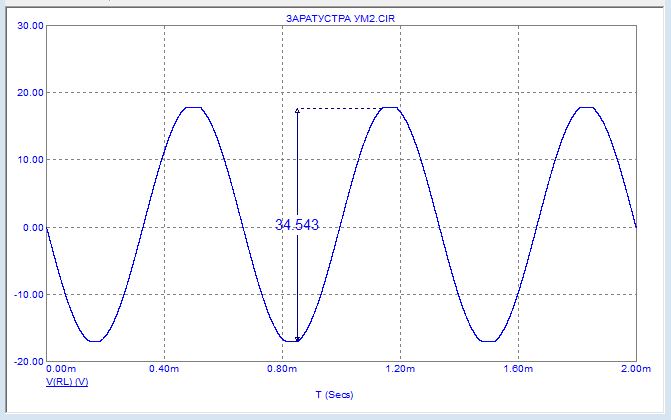
Task: Click the -20.00 y-axis value
Action: pyautogui.click(x=29, y=362)
